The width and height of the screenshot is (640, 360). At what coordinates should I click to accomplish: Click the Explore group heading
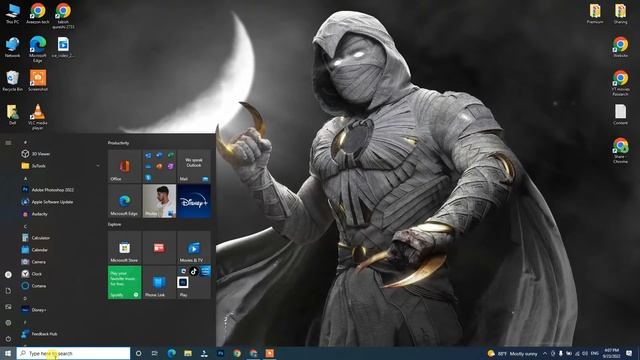pyautogui.click(x=114, y=224)
